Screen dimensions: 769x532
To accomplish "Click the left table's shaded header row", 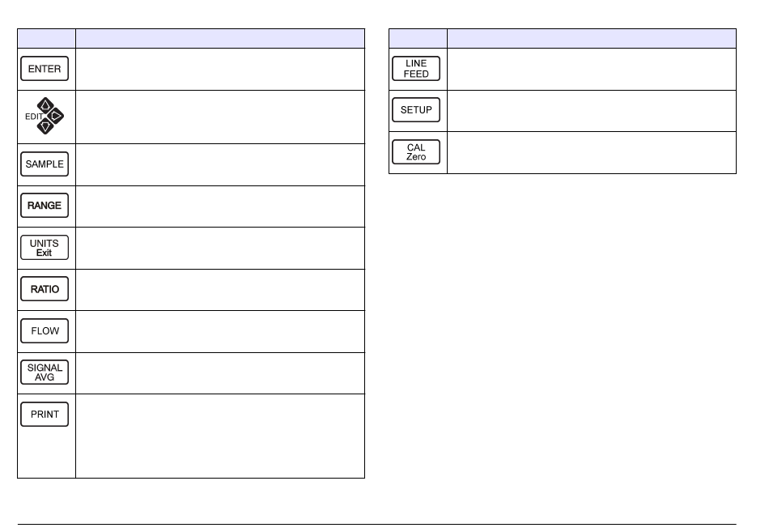I will tap(191, 38).
